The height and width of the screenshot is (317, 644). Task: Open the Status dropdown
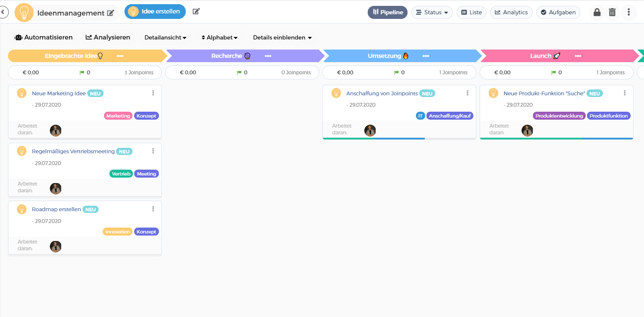pyautogui.click(x=432, y=12)
